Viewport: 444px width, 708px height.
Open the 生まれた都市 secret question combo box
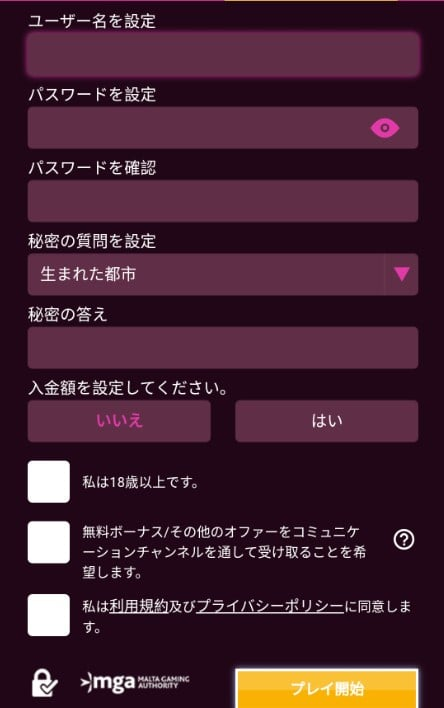click(223, 274)
